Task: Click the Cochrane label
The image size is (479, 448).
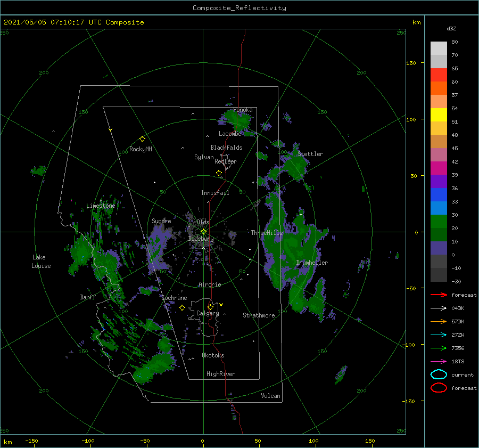Action: point(174,298)
